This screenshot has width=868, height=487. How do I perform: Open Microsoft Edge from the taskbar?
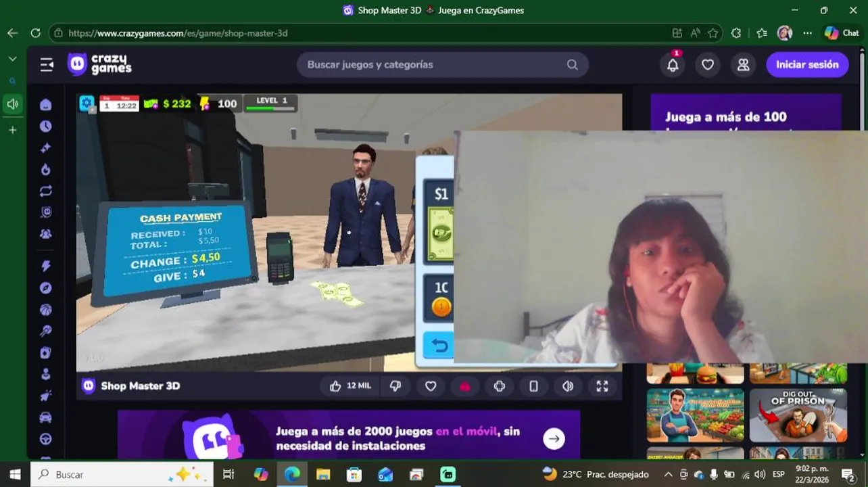(x=292, y=475)
